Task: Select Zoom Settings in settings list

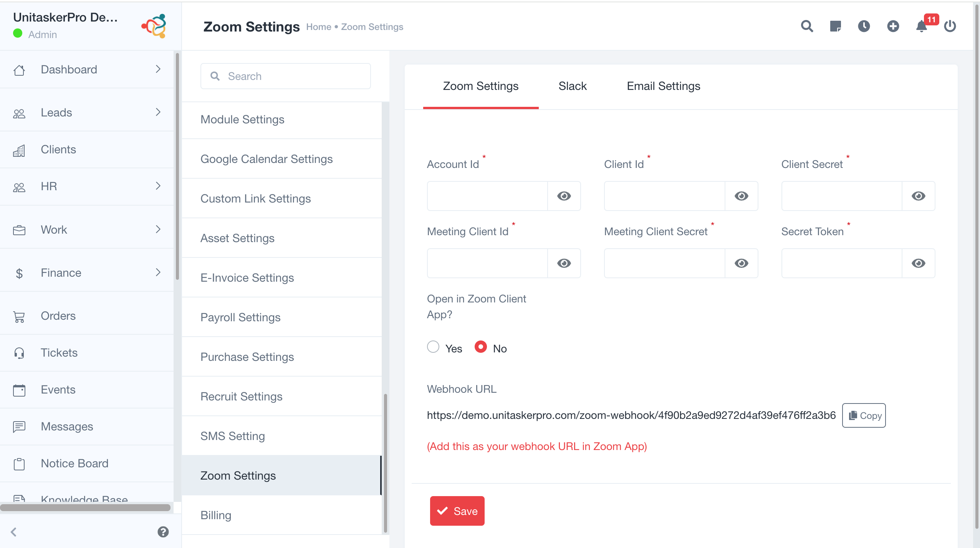Action: click(282, 476)
